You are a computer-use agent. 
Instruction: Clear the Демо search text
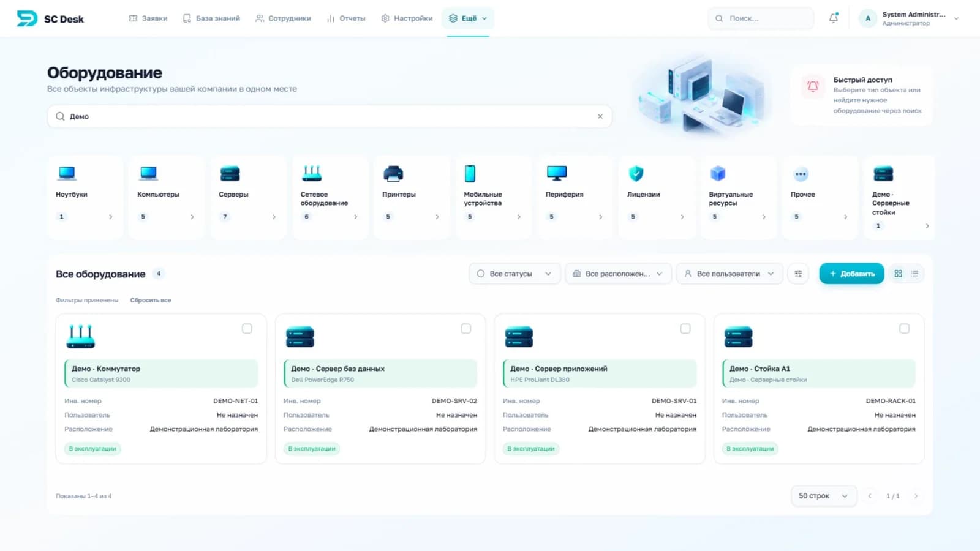pyautogui.click(x=600, y=116)
